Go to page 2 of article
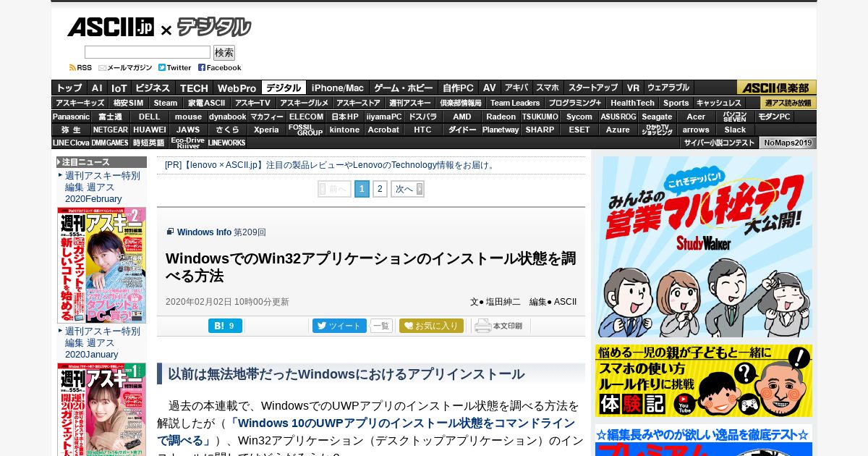Viewport: 868px width, 456px height. [x=380, y=189]
